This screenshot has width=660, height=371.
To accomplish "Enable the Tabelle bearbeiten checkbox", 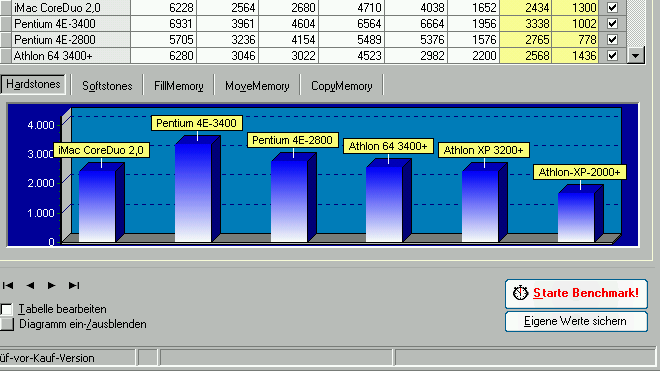I will click(6, 309).
